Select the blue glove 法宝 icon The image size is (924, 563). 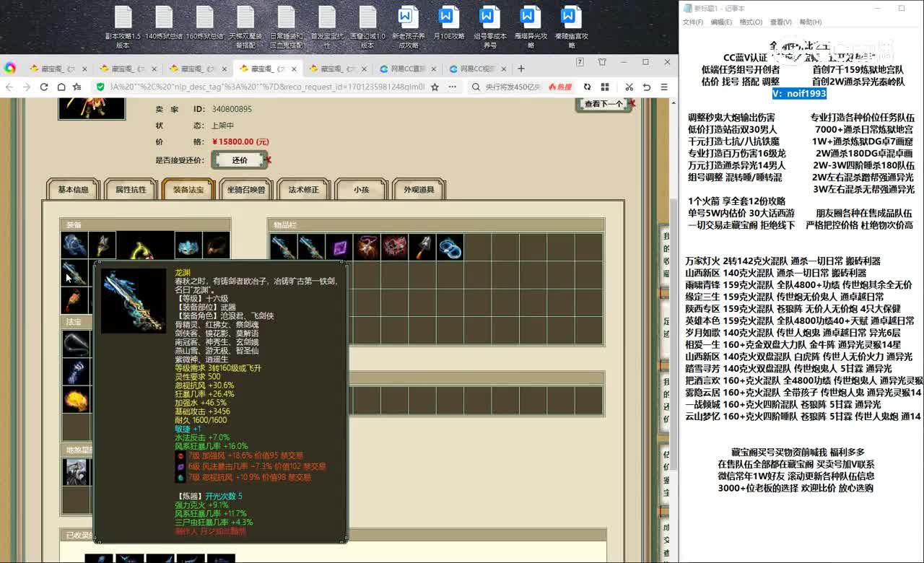tap(76, 371)
